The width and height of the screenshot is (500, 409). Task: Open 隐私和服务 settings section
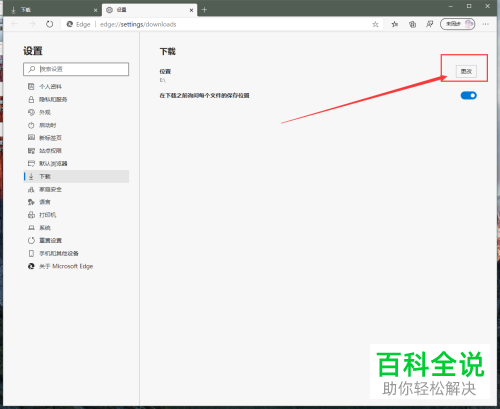76,99
